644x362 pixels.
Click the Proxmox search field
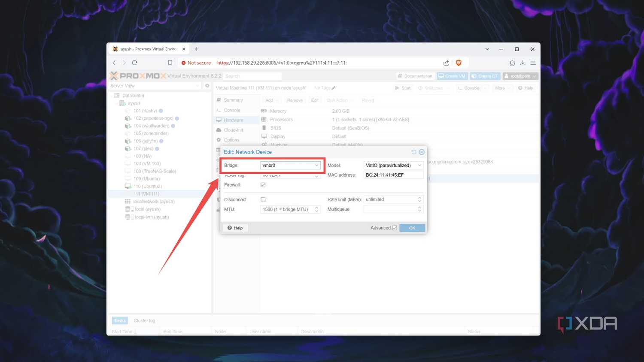pos(252,76)
